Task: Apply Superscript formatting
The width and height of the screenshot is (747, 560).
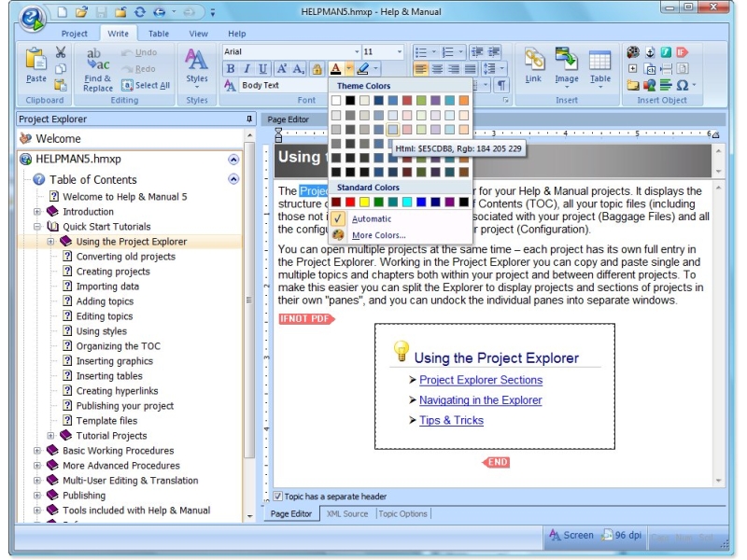Action: [282, 69]
